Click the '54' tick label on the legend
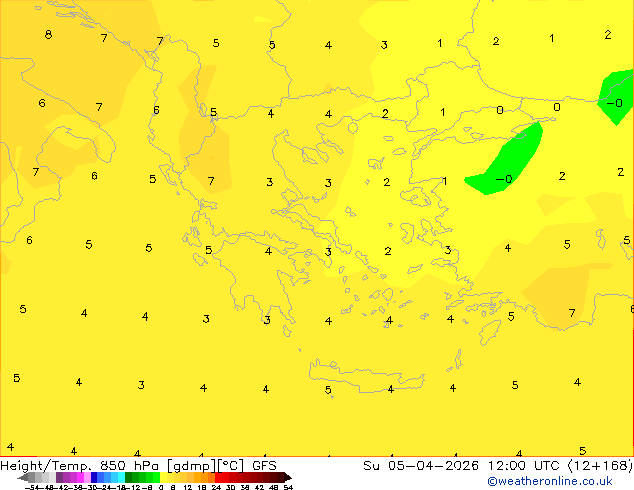 point(288,487)
